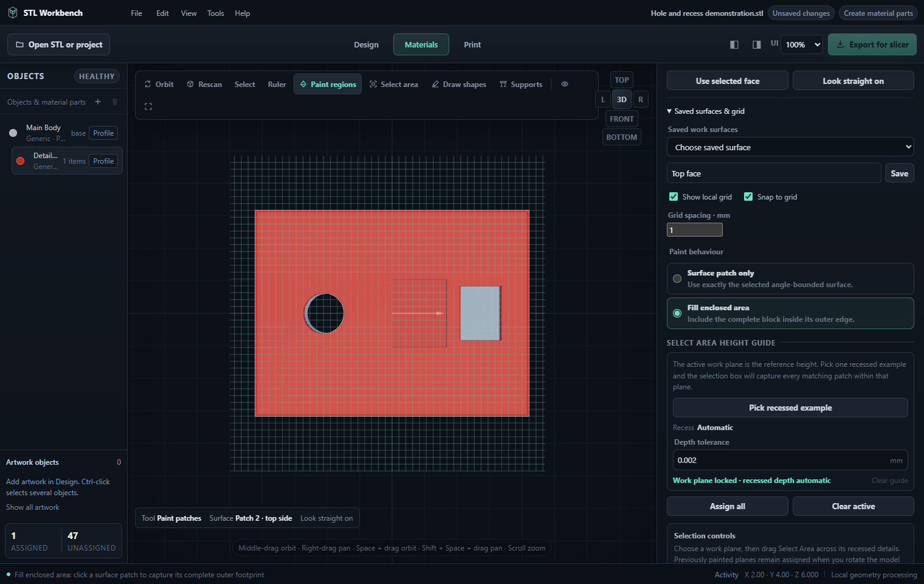
Task: Click the Main Body grey color swatch
Action: pyautogui.click(x=13, y=133)
